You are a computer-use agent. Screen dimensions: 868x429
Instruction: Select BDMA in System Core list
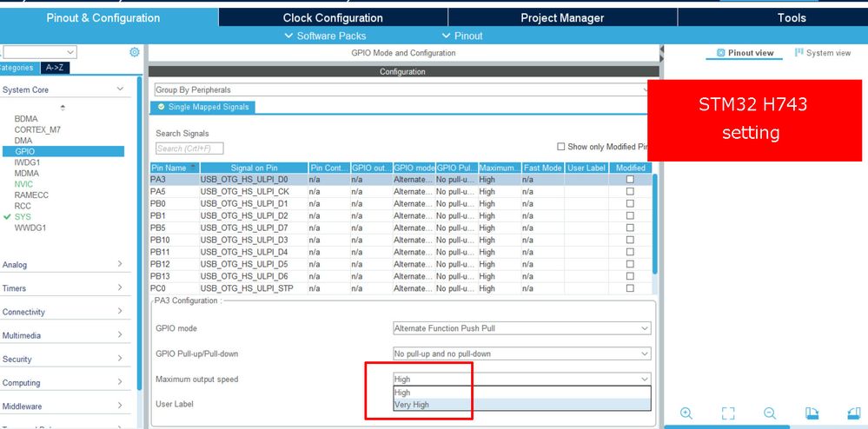tap(25, 119)
